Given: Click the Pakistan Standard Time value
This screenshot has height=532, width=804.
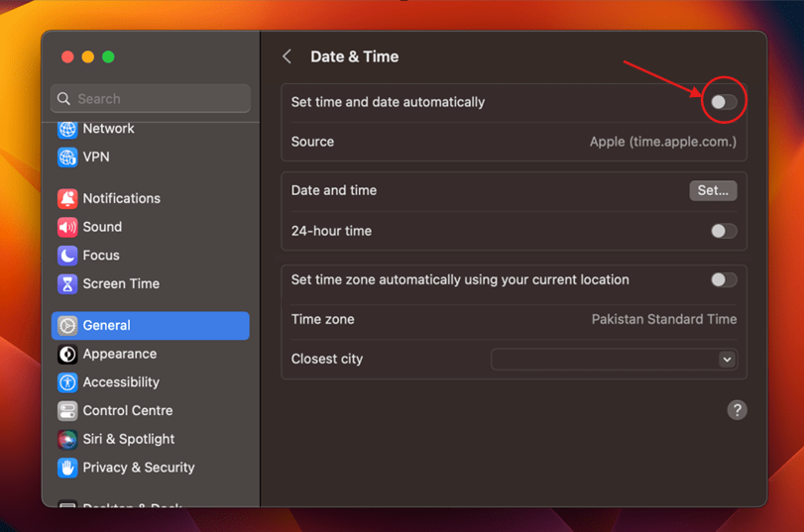Looking at the screenshot, I should (664, 319).
